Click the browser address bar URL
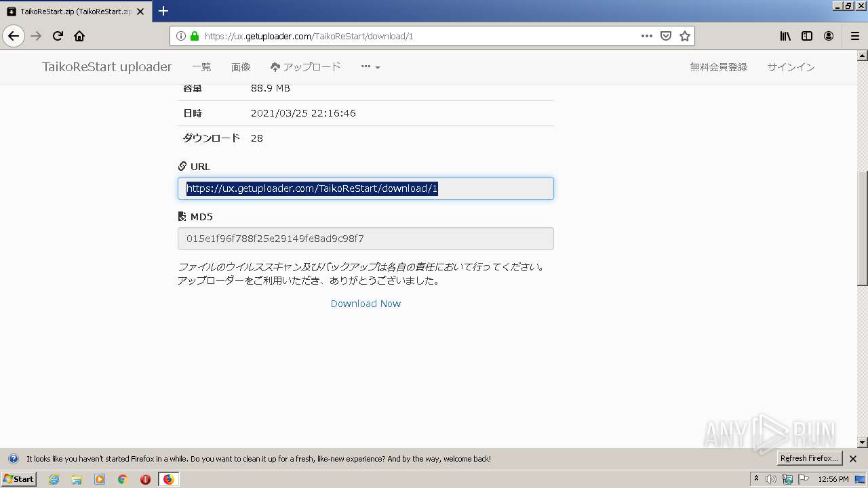 pyautogui.click(x=309, y=36)
